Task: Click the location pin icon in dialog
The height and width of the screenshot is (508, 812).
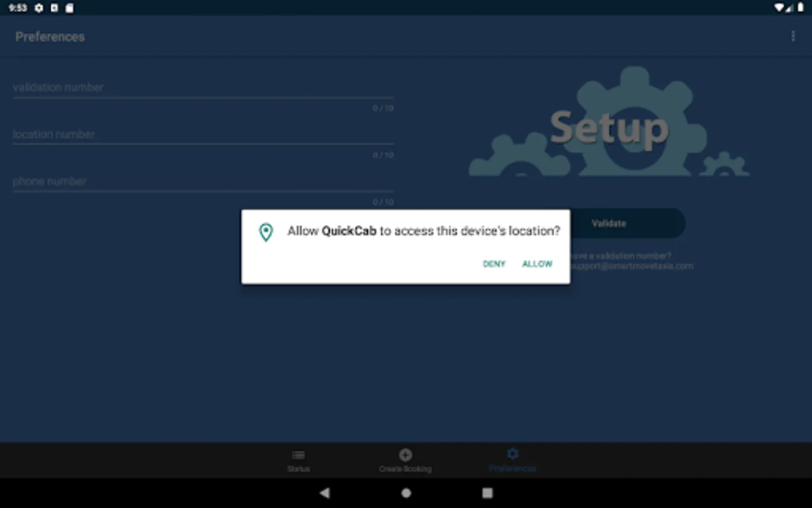Action: coord(266,232)
